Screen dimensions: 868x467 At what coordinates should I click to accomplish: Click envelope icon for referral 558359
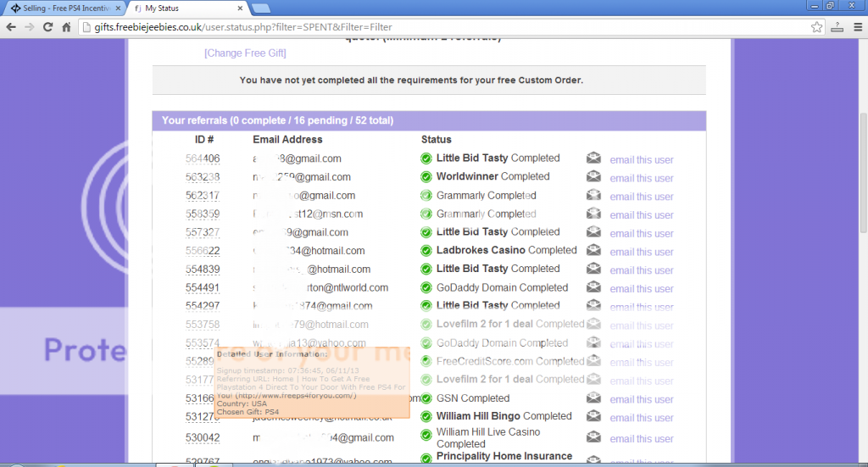pos(593,214)
